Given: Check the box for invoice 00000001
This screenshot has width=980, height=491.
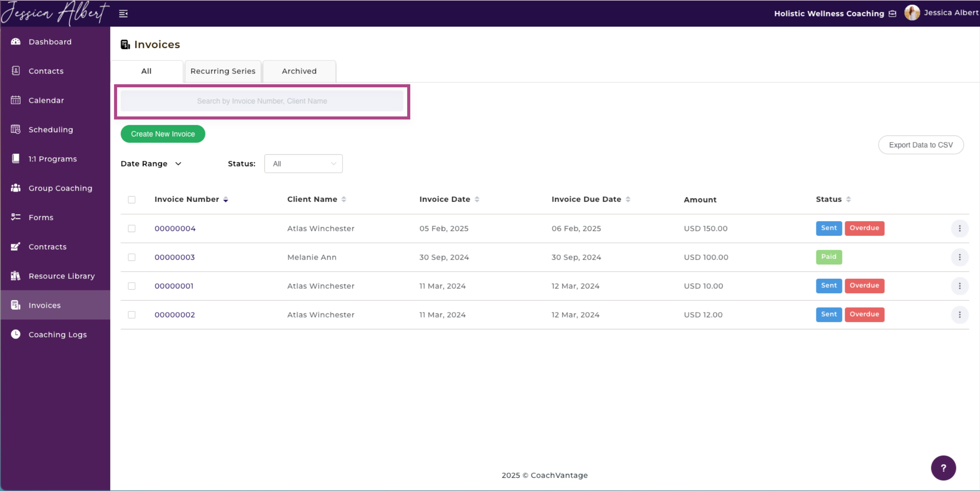Looking at the screenshot, I should (132, 286).
